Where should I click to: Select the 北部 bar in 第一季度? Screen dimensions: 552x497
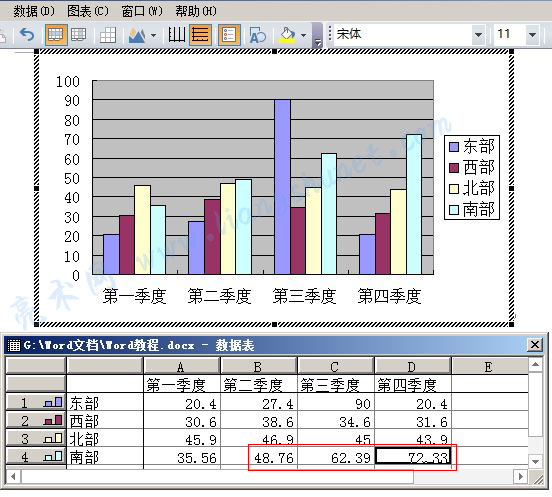coord(142,229)
